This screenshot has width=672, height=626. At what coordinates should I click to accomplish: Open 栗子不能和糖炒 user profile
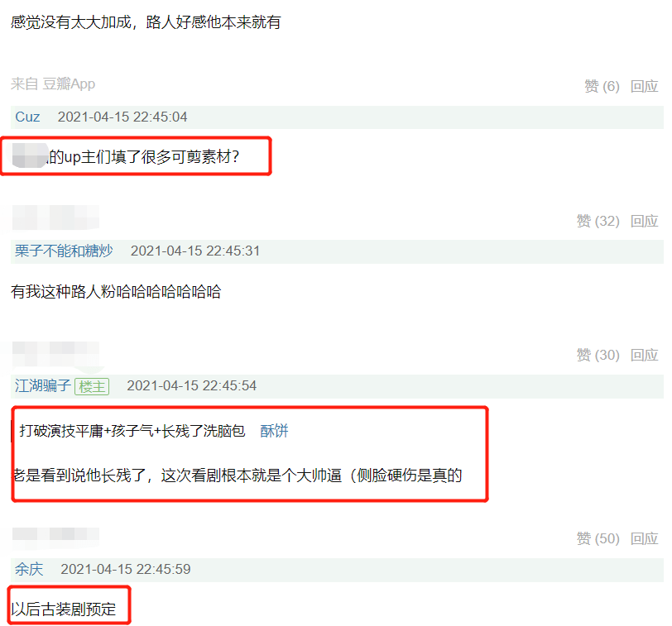tap(64, 251)
